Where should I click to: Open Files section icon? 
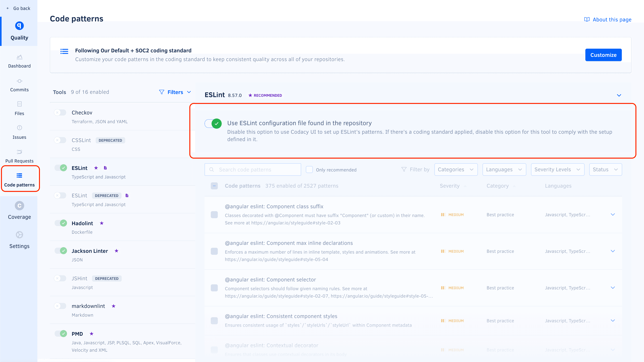pos(19,104)
